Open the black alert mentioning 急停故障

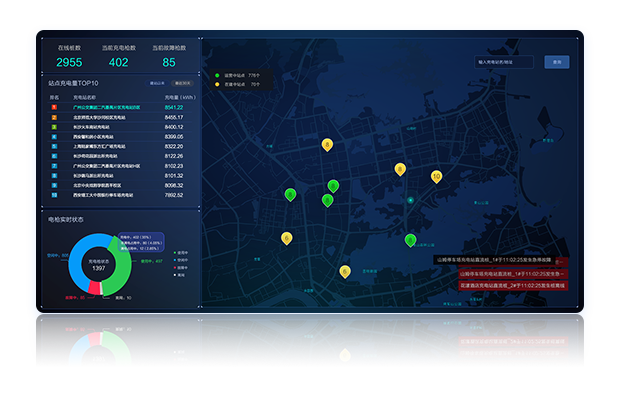[x=494, y=260]
